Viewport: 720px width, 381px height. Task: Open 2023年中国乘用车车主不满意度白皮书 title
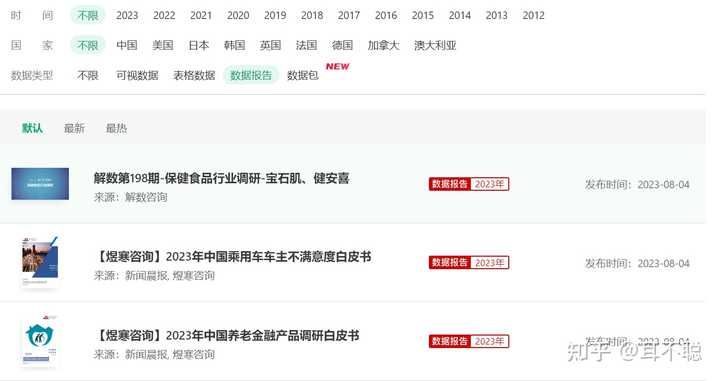[233, 256]
